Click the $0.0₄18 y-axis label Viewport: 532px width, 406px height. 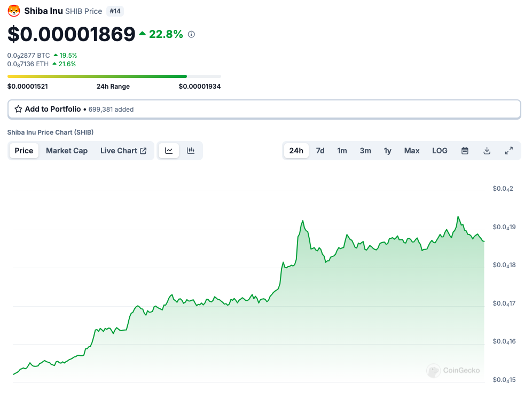504,265
